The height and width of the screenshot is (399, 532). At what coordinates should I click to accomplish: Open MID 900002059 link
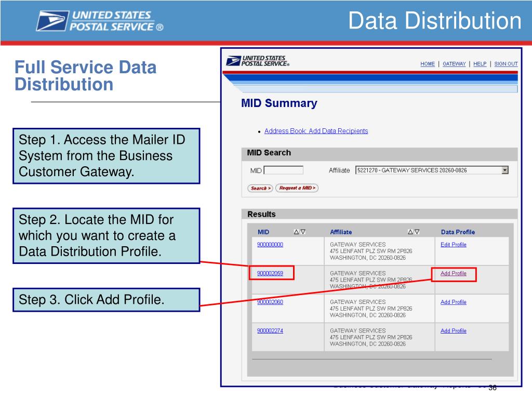click(x=270, y=273)
